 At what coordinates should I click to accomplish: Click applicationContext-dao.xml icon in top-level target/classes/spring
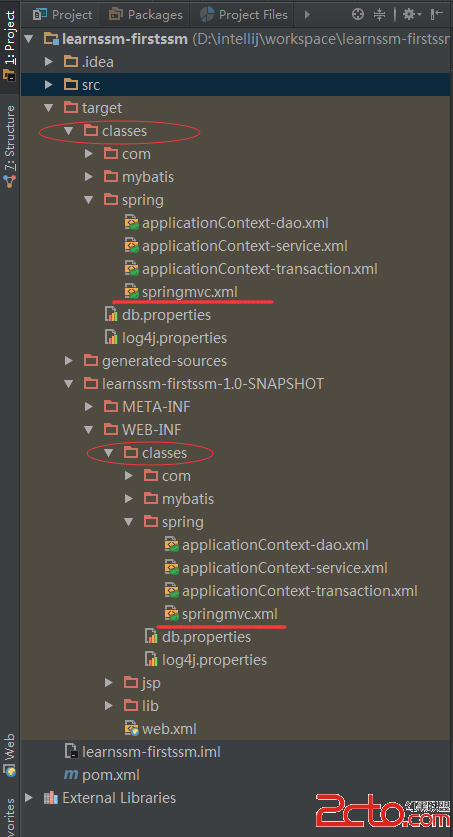tap(131, 223)
